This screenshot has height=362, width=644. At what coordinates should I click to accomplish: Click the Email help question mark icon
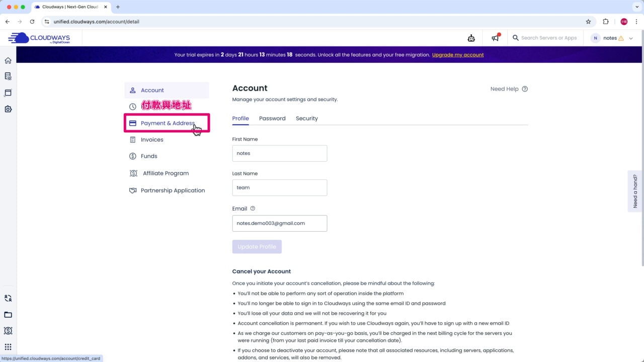pyautogui.click(x=253, y=209)
